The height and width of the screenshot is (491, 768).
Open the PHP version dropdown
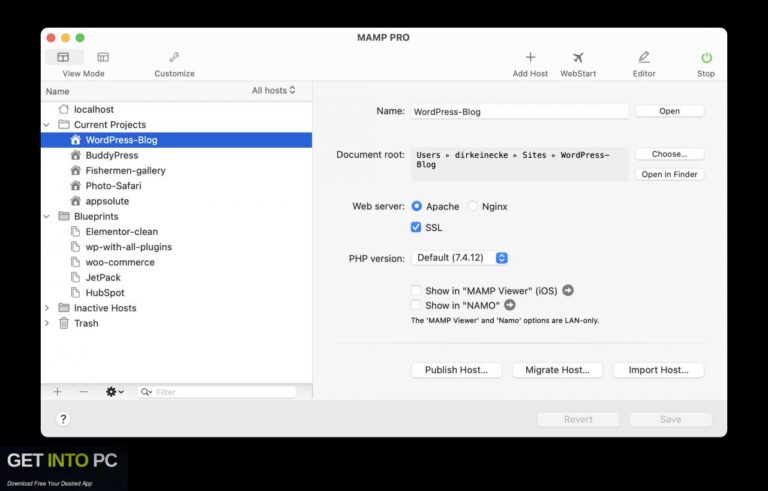(459, 258)
